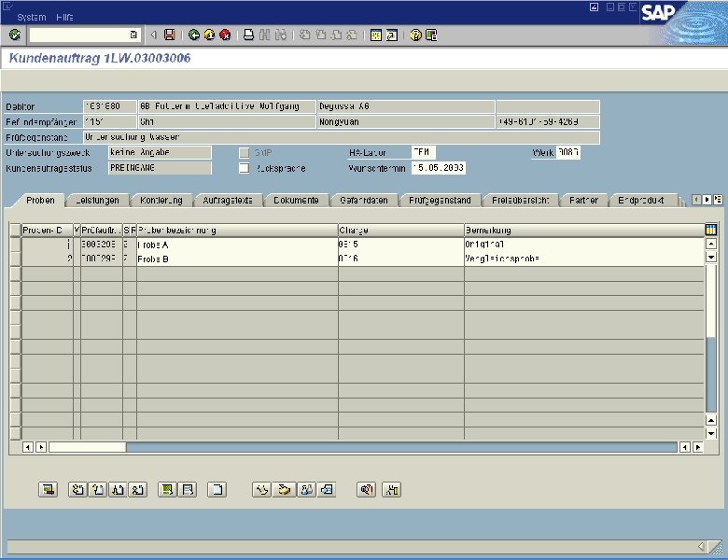
Task: Toggle the Rücksprache checkbox
Action: point(245,168)
